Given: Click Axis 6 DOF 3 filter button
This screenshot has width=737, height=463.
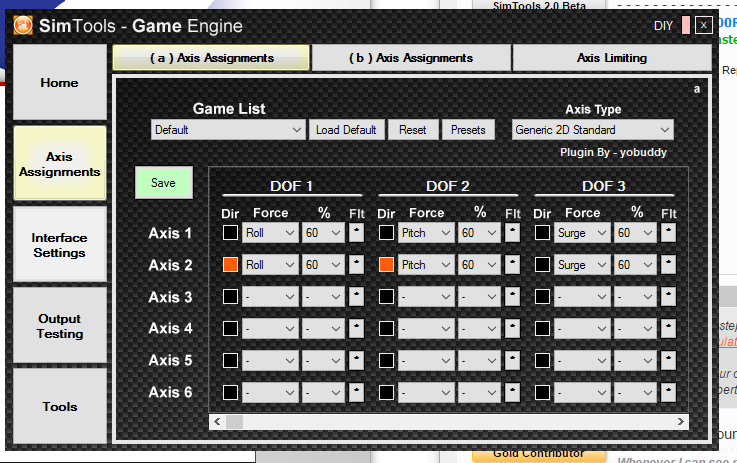Looking at the screenshot, I should 668,392.
